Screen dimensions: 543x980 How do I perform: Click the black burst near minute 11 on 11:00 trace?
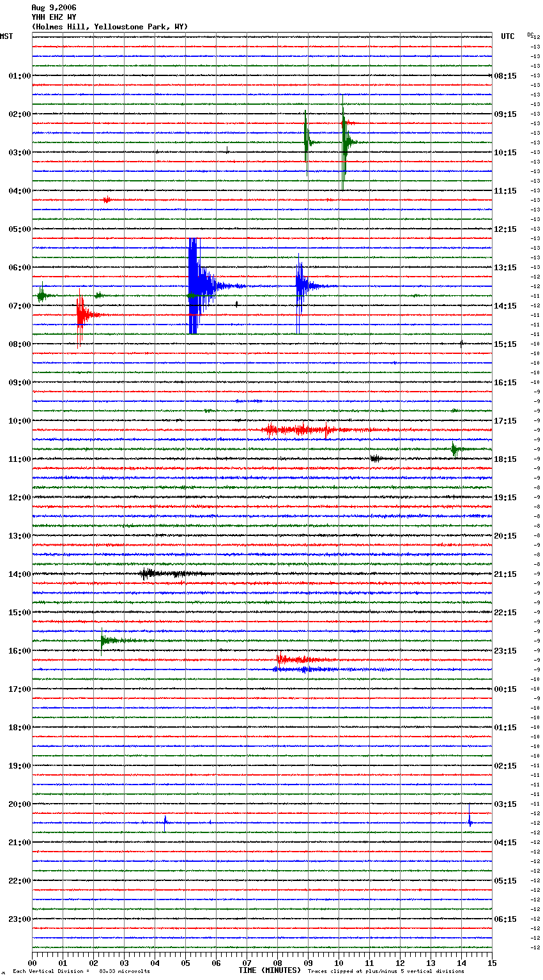coord(376,458)
